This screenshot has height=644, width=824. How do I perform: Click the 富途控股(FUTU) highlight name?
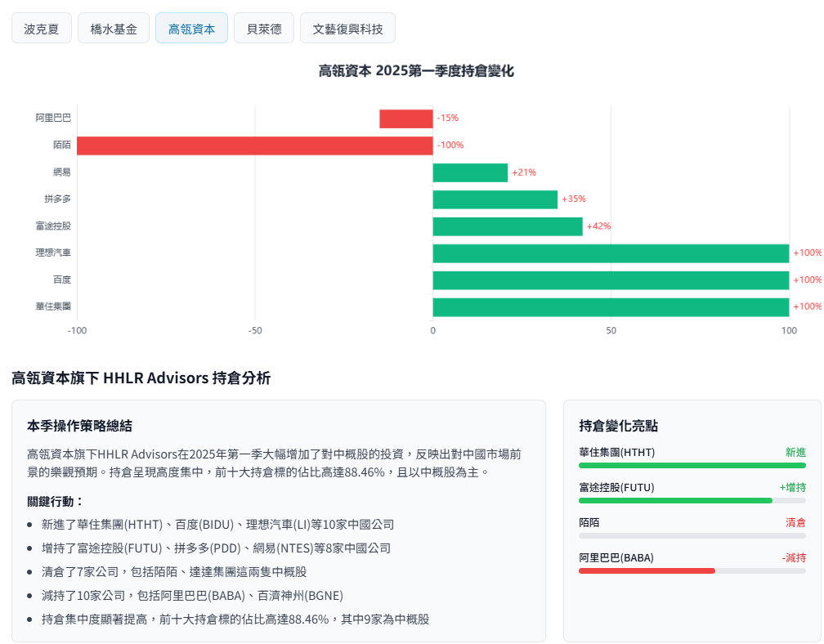[x=617, y=487]
